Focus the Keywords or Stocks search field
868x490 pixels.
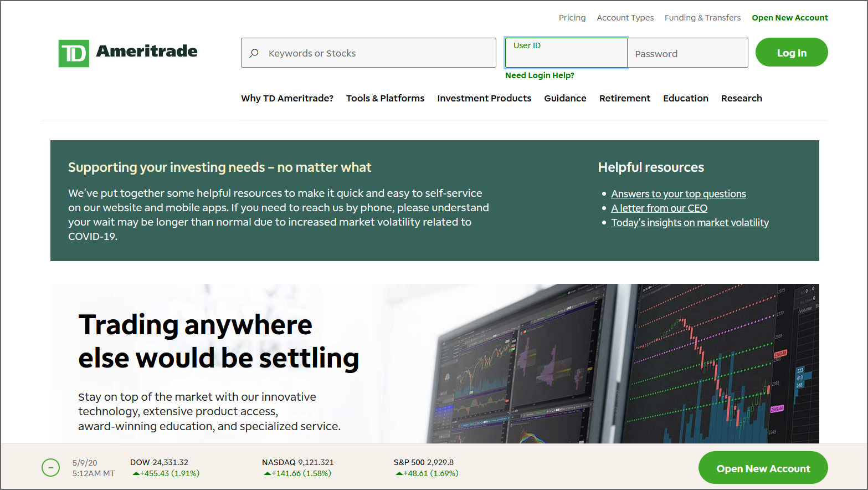(x=368, y=53)
